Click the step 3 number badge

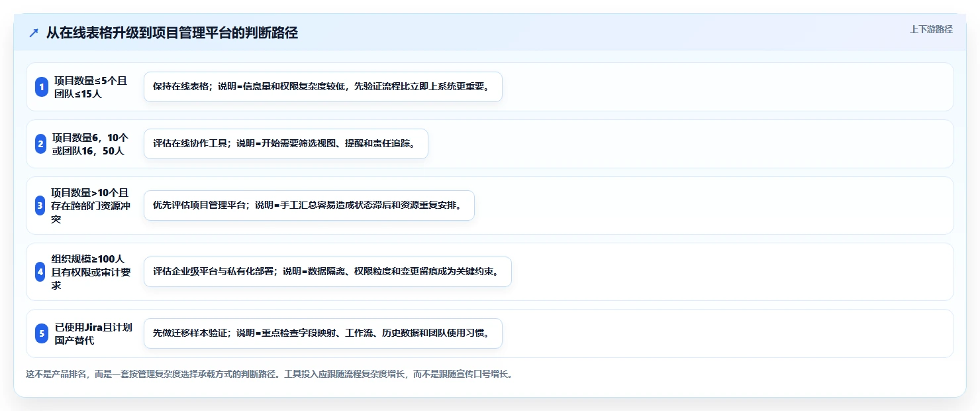point(40,206)
